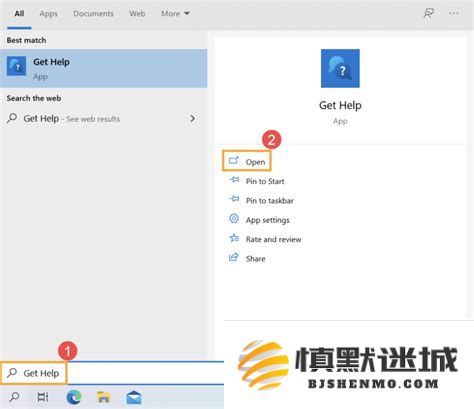474x409 pixels.
Task: Click the Search the web heading
Action: (x=34, y=98)
